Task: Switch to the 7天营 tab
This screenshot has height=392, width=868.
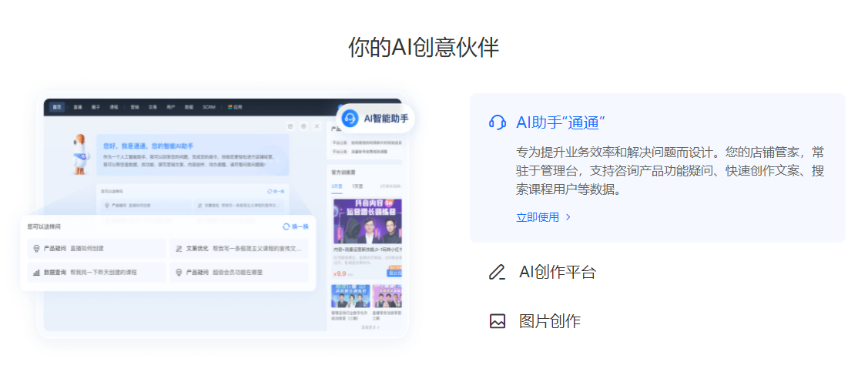Action: 357,186
